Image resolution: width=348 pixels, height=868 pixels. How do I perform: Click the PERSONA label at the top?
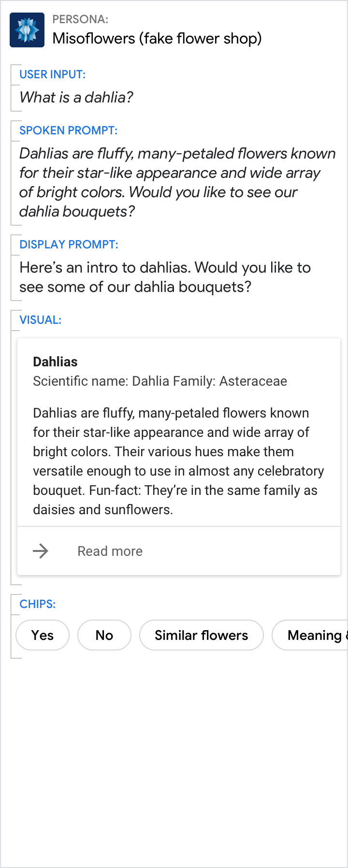pos(80,19)
